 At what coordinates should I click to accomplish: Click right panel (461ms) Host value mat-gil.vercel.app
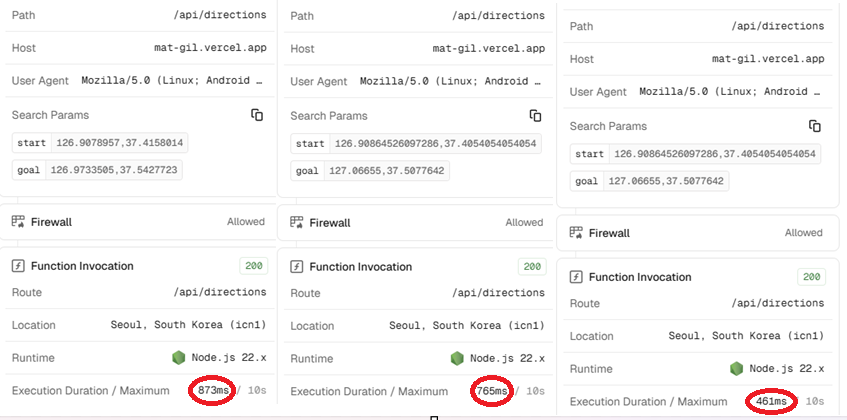click(x=768, y=59)
